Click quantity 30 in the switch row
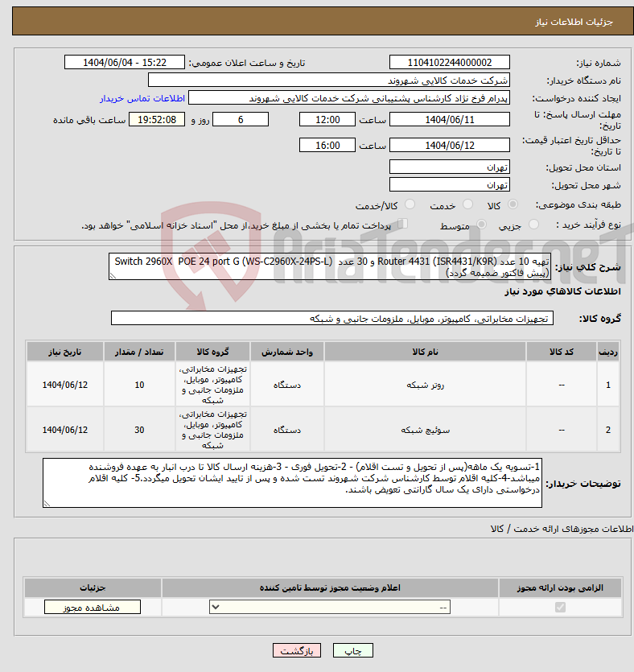Screen dimensions: 634x672 [139, 430]
